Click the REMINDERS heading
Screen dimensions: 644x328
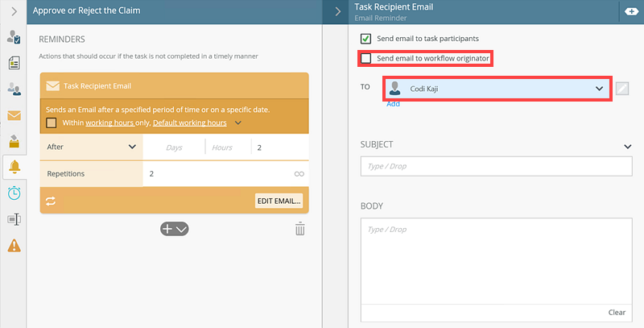coord(62,39)
